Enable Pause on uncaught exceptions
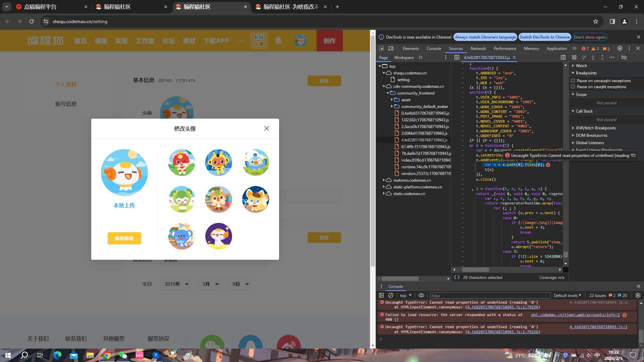The height and width of the screenshot is (362, 644). [573, 80]
